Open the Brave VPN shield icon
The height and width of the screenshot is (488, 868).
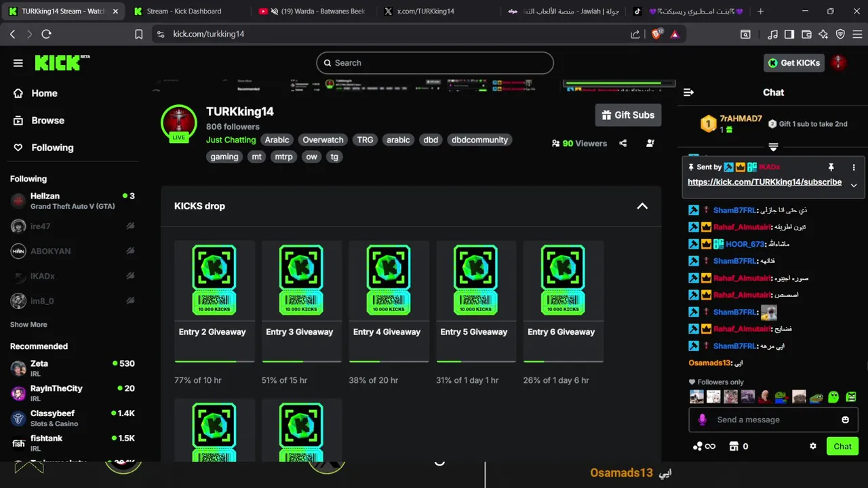(x=840, y=34)
